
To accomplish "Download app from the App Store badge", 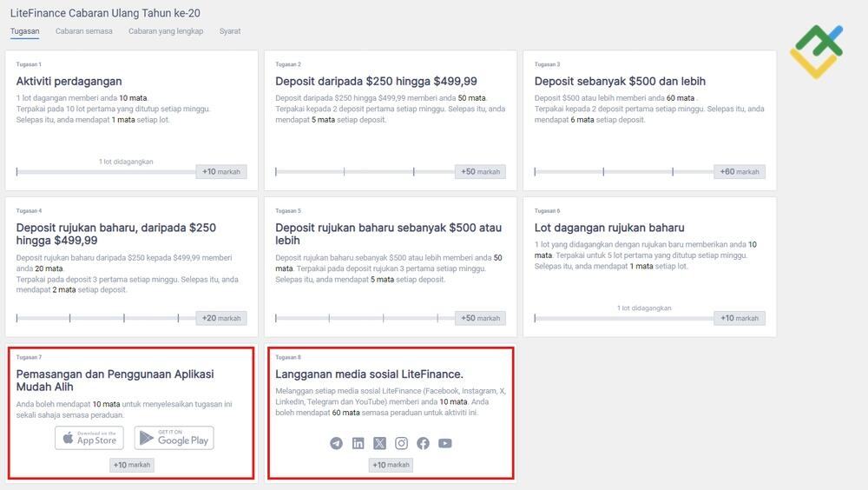I will click(89, 438).
